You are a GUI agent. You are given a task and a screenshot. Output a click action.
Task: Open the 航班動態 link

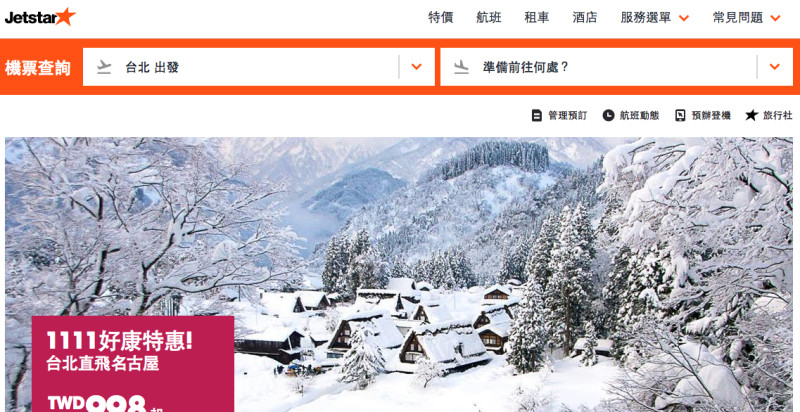639,116
